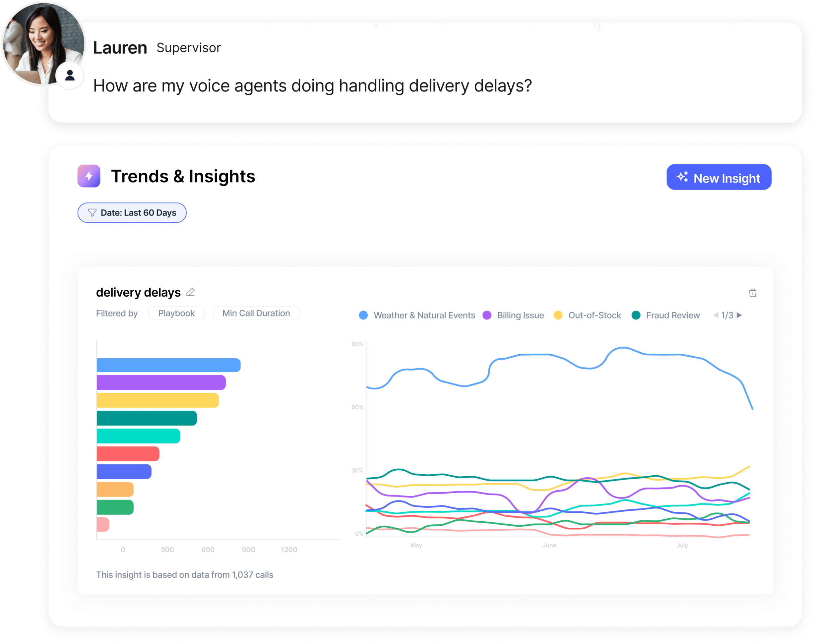
Task: Click the funnel icon in the date filter chip
Action: (92, 212)
